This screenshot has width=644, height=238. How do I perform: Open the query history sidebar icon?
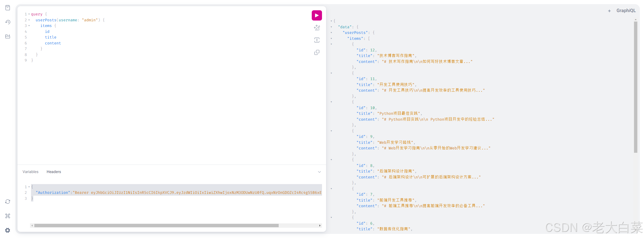tap(8, 22)
